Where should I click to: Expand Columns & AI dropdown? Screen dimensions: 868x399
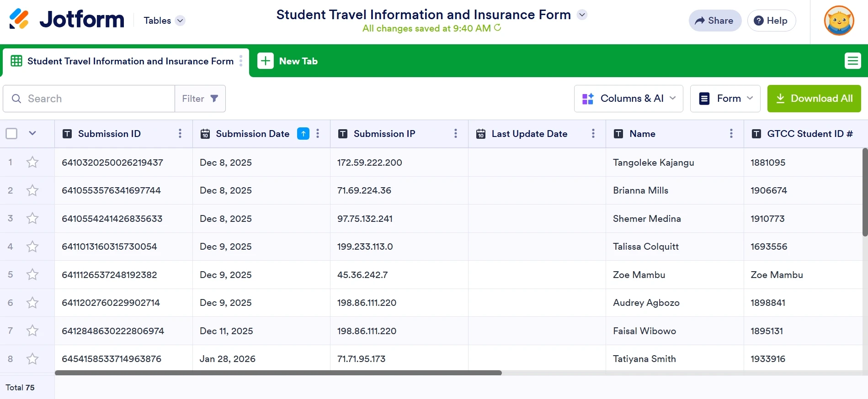pyautogui.click(x=628, y=99)
